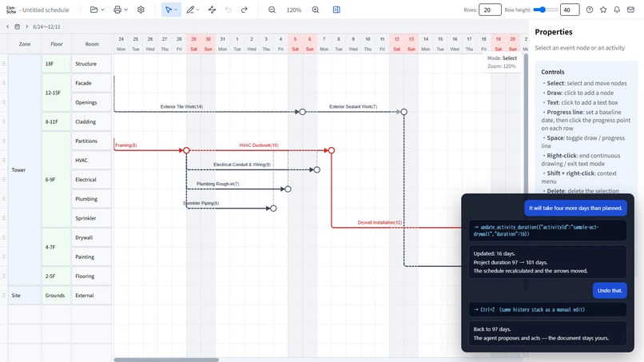Open the notifications bell
This screenshot has height=362, width=644.
(x=617, y=10)
